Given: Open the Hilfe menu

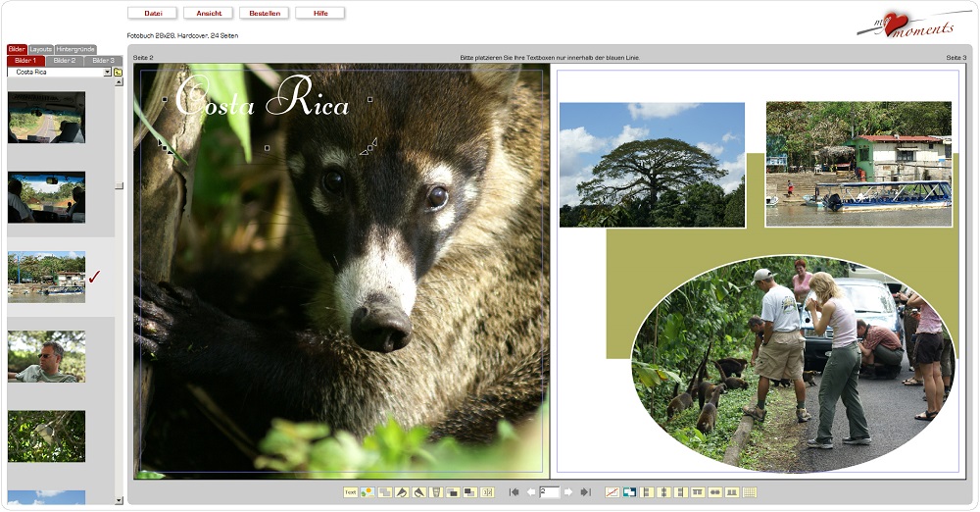Looking at the screenshot, I should [320, 13].
